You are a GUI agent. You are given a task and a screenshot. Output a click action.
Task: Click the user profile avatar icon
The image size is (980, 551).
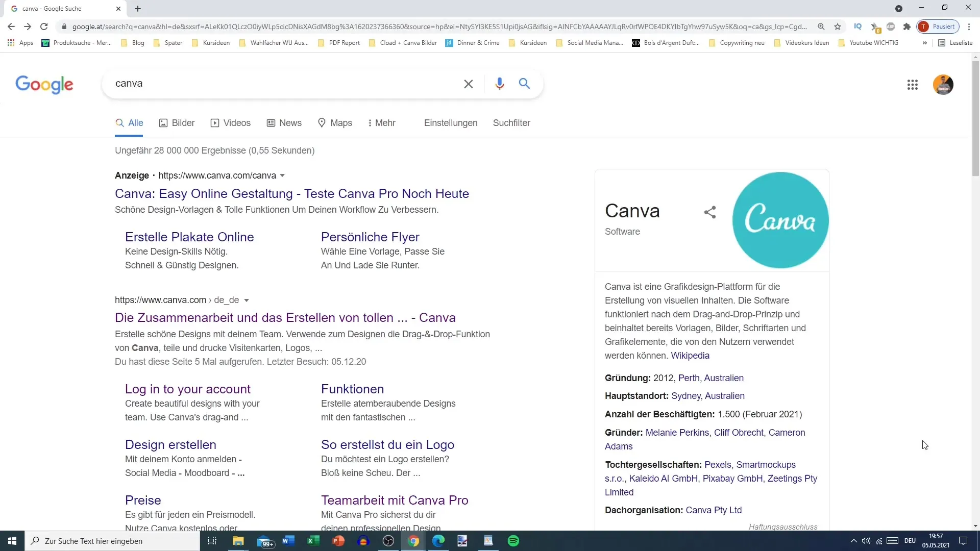(x=944, y=85)
